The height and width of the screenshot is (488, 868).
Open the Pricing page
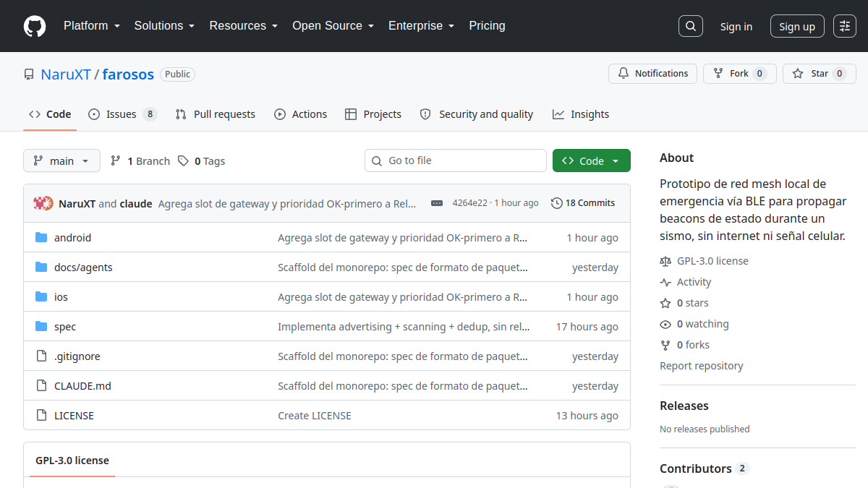click(x=487, y=25)
